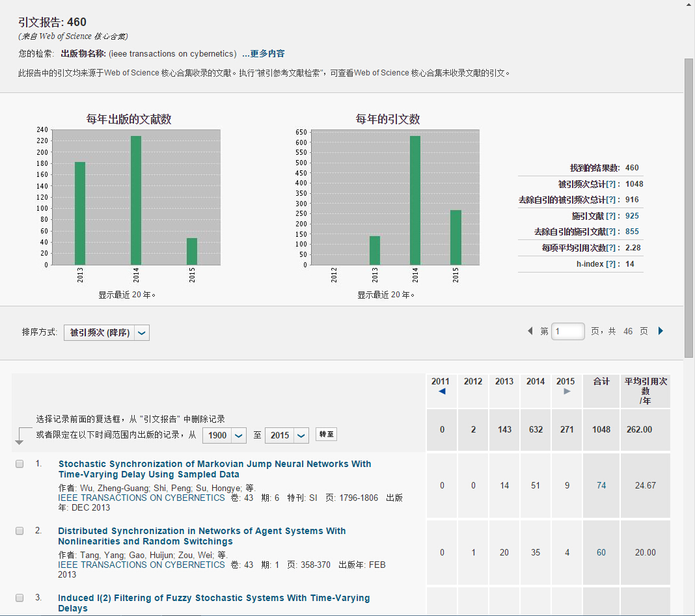Viewport: 695px width, 616px height.
Task: Click the vertical page scrollbar thumb
Action: pyautogui.click(x=688, y=208)
